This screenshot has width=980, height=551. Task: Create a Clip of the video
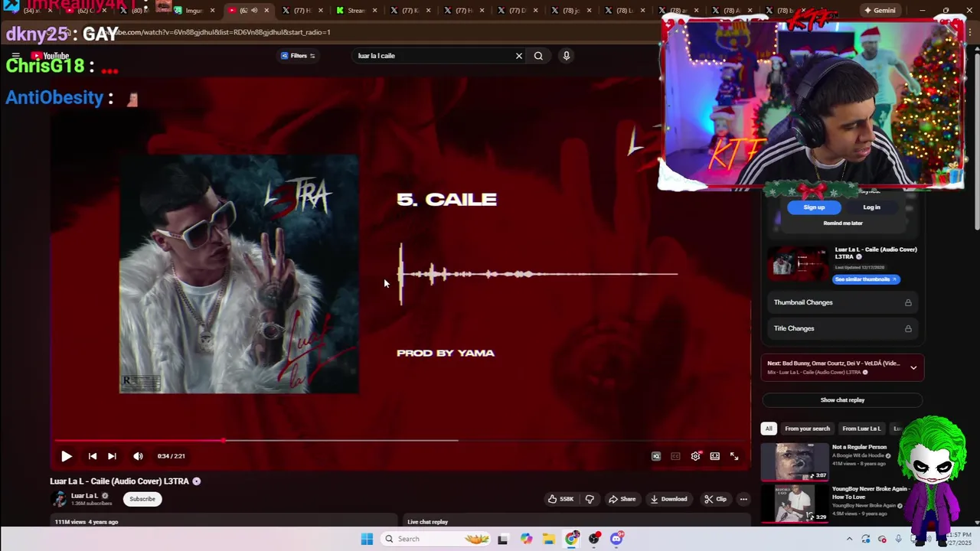tap(715, 499)
